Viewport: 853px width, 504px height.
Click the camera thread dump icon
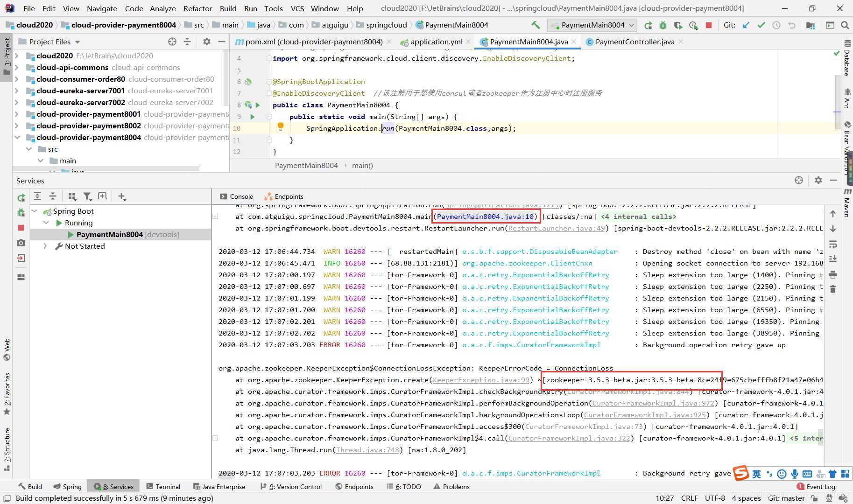tap(21, 243)
